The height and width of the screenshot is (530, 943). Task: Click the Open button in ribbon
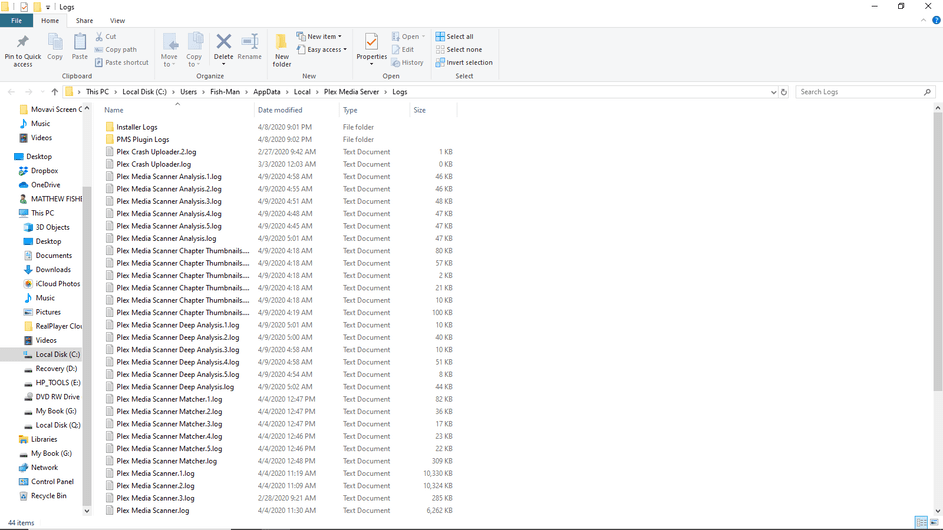[408, 37]
